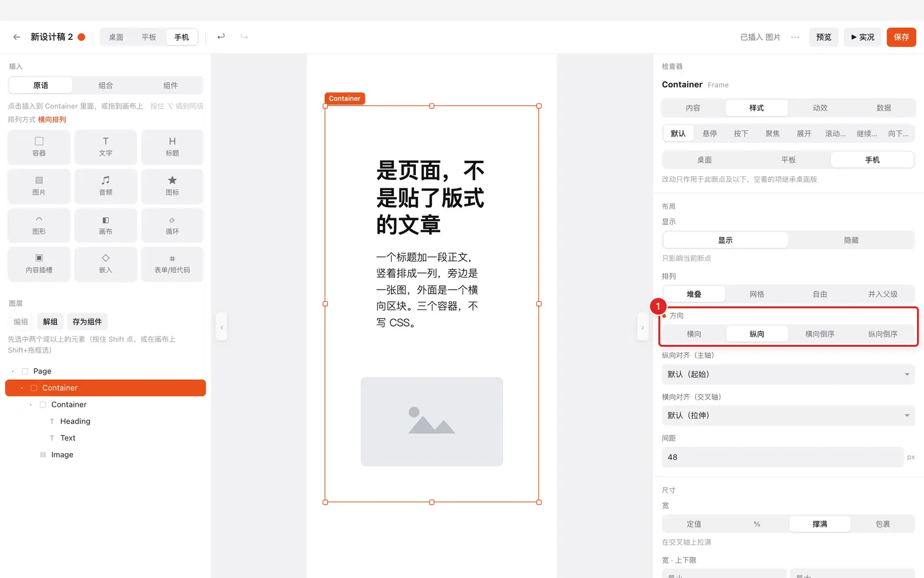The height and width of the screenshot is (578, 924).
Task: Click the 横向排列 arrangement link
Action: coord(52,120)
